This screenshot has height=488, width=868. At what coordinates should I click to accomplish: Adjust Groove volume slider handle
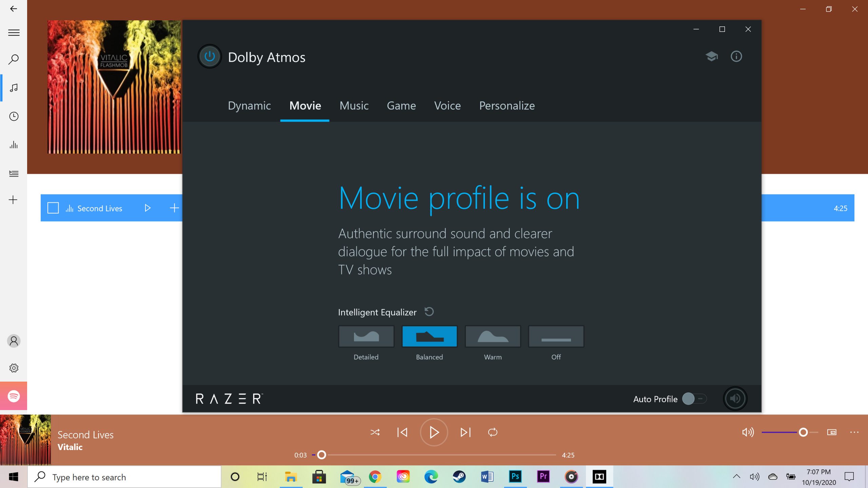point(803,432)
